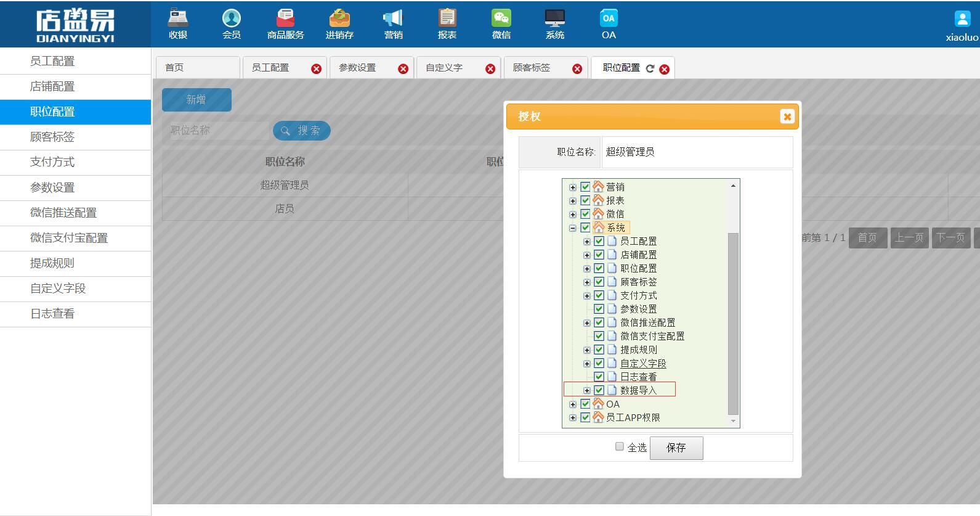Open the OA module icon
This screenshot has width=980, height=516.
tap(609, 18)
